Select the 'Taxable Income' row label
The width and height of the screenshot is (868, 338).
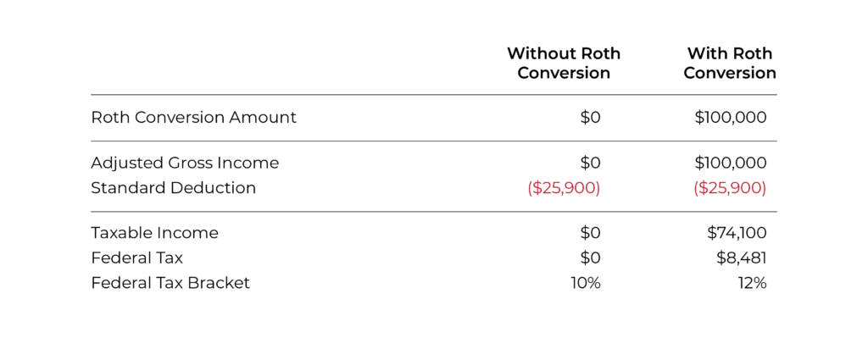coord(154,233)
